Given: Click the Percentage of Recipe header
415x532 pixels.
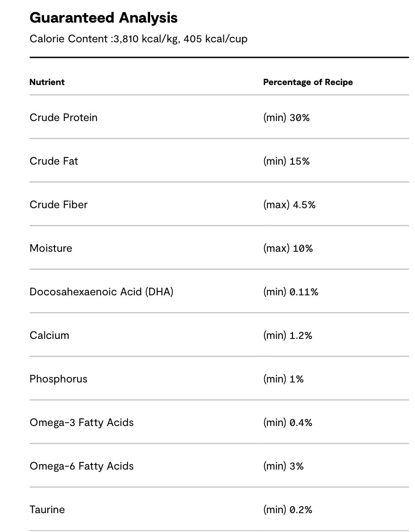Looking at the screenshot, I should (308, 82).
